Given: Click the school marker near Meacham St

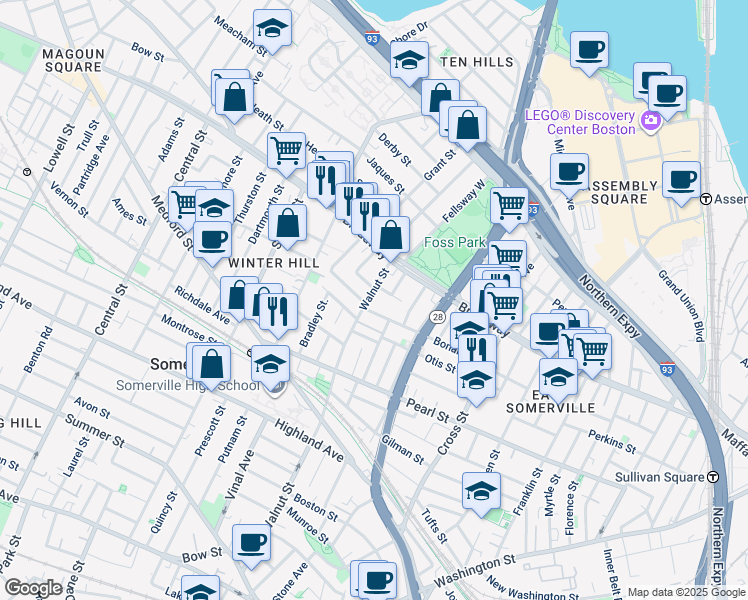Looking at the screenshot, I should (272, 29).
